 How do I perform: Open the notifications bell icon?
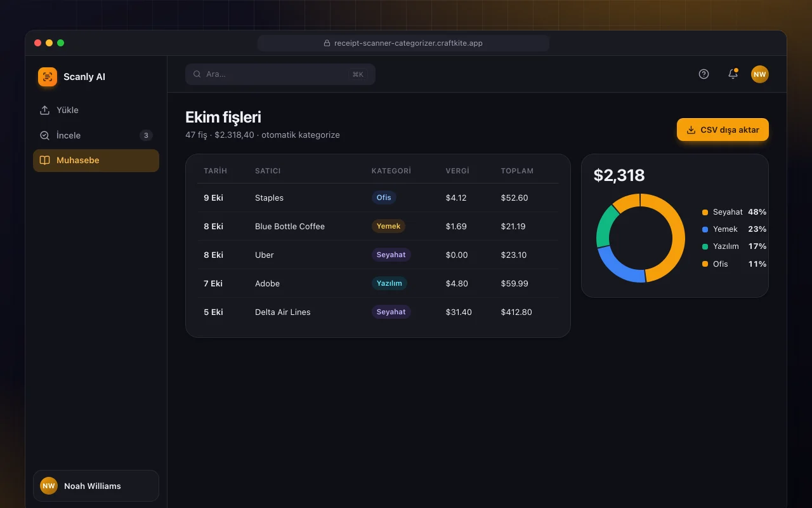pos(733,74)
